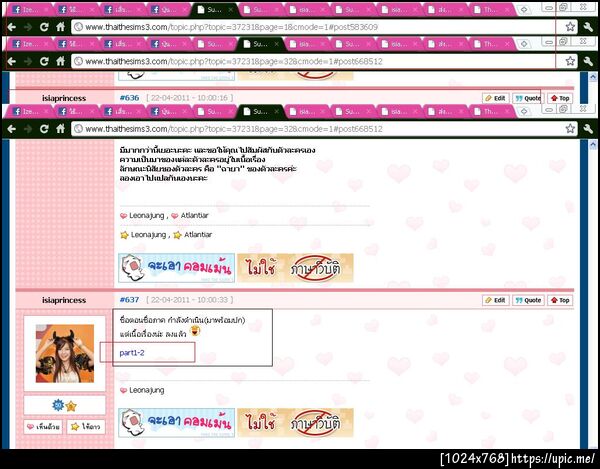Bookmark the post583609 page with the star
Viewport: 600px width, 469px height.
[x=570, y=27]
